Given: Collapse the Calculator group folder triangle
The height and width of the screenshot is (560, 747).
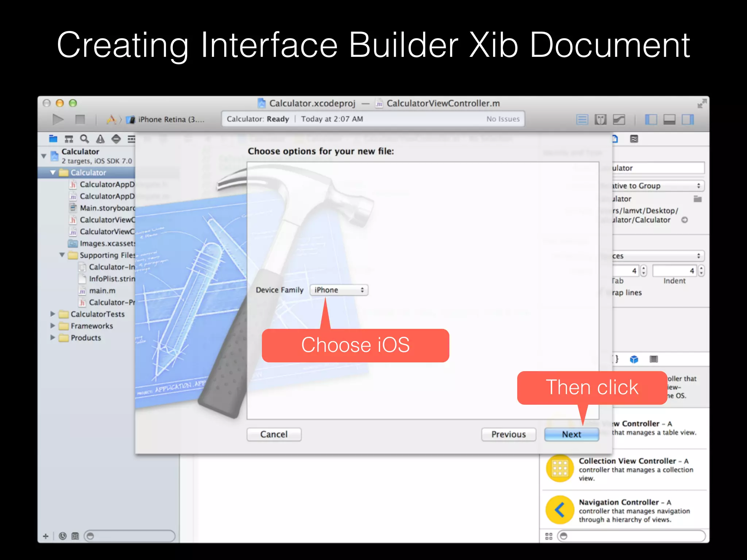Looking at the screenshot, I should pos(53,172).
